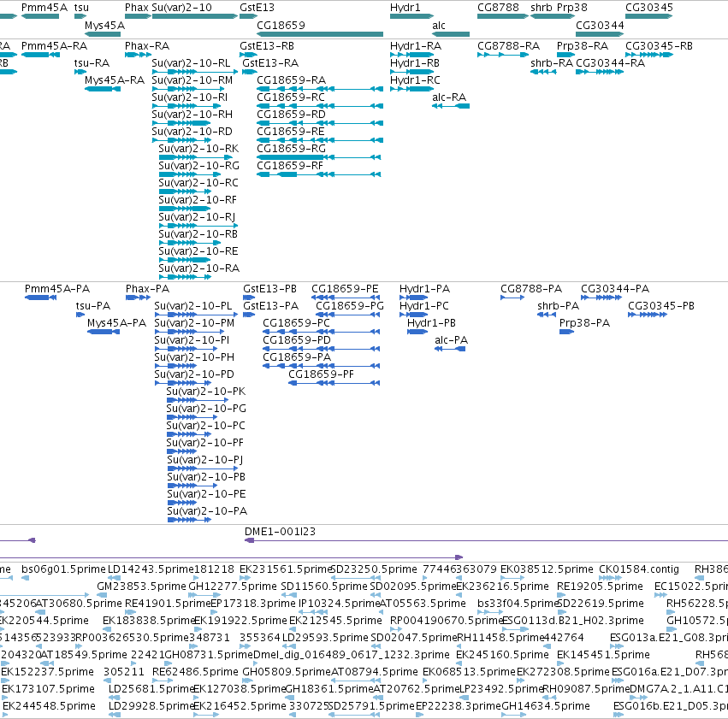Click the shrb gene label
The image size is (728, 719).
(x=542, y=8)
